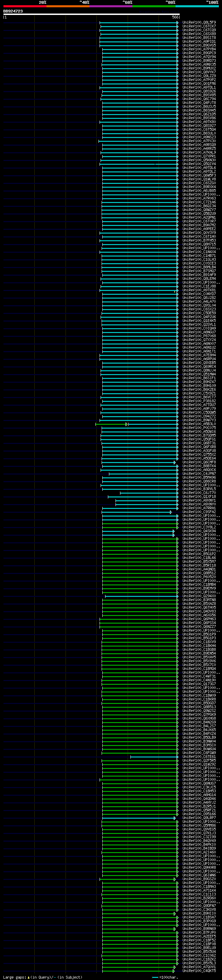Select subject label UniRef100_B5G1P2
Screen dimensions: 222x980
coord(199,554)
